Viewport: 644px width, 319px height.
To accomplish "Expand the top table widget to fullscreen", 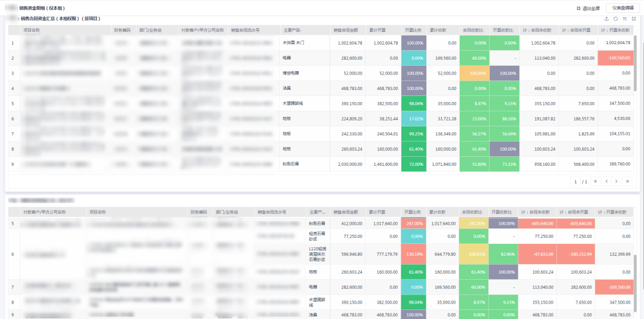I will (x=633, y=18).
